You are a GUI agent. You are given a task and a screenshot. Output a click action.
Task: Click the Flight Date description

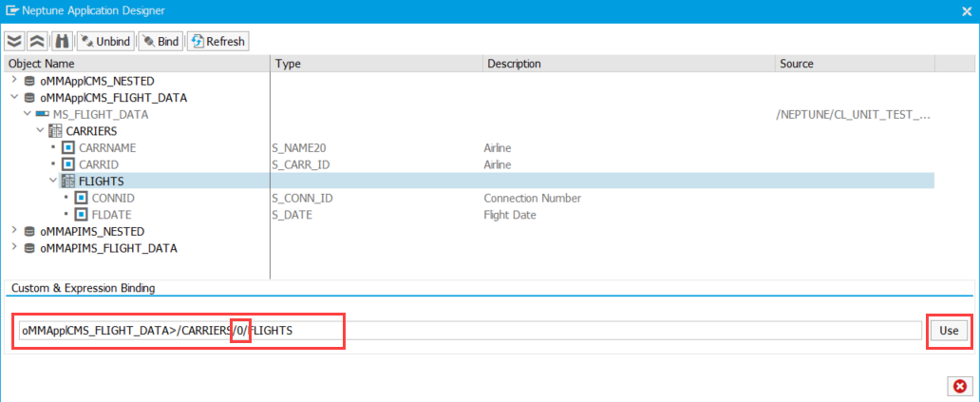click(509, 215)
